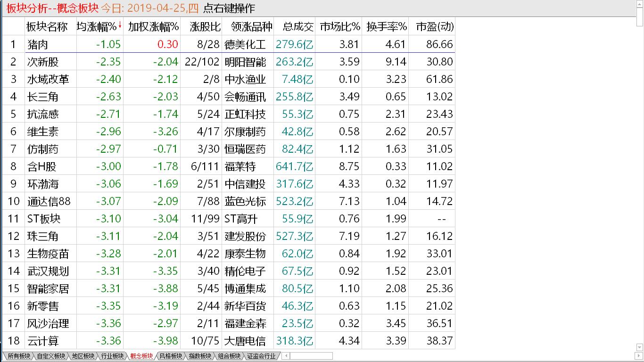Viewport: 644px width, 362px height.
Task: Click the red 0.30 weighted change value
Action: click(168, 44)
